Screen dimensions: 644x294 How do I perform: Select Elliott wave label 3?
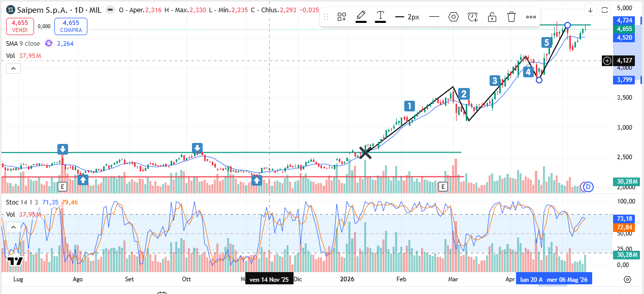(495, 80)
